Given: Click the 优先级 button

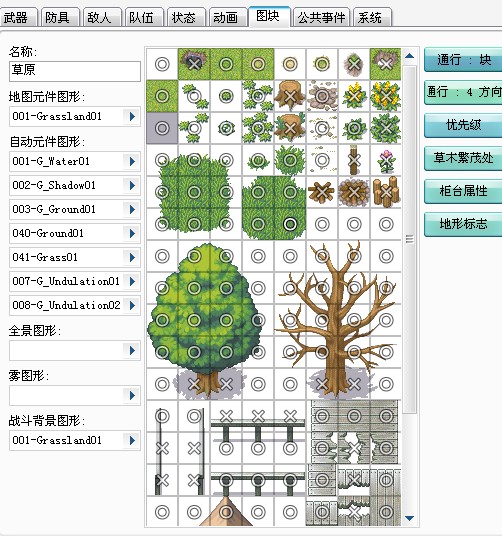Looking at the screenshot, I should point(463,125).
